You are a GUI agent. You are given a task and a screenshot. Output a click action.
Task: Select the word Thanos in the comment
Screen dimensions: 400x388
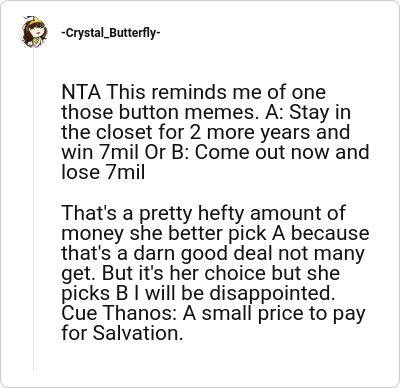[139, 313]
